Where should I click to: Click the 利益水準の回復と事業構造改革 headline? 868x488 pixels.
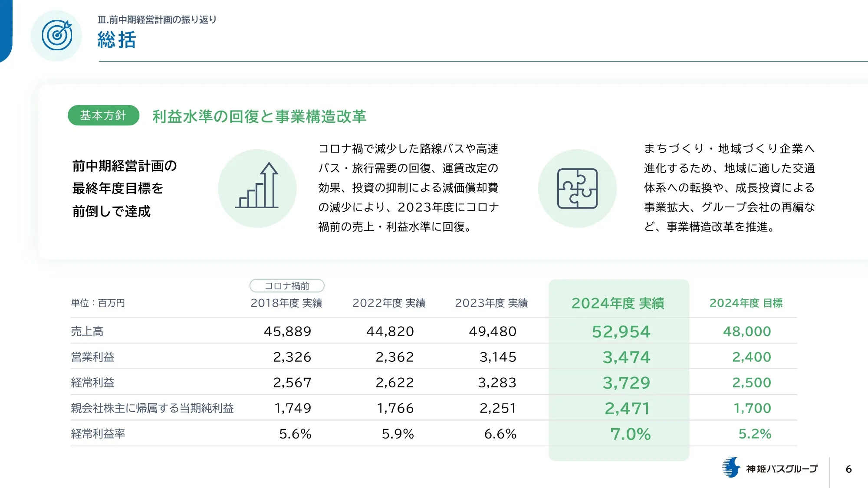(x=259, y=116)
